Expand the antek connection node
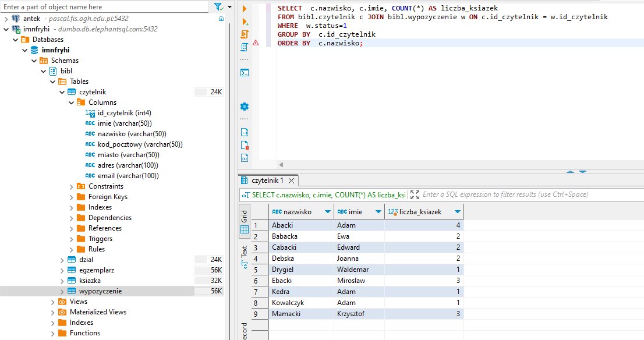 (x=6, y=19)
